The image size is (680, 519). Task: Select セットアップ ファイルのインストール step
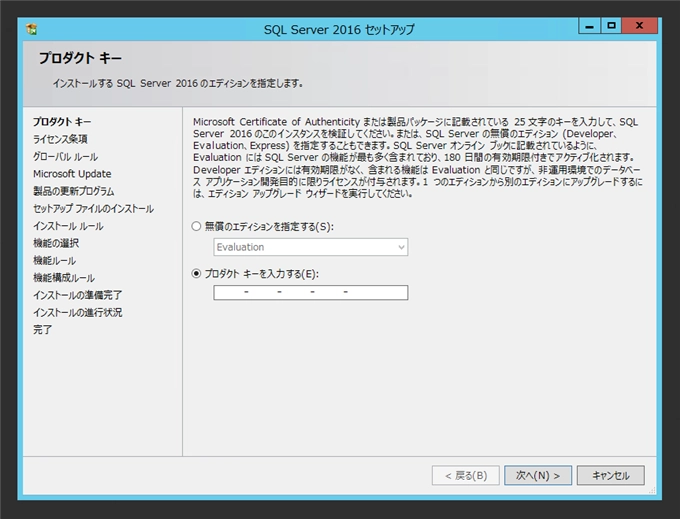click(x=93, y=209)
